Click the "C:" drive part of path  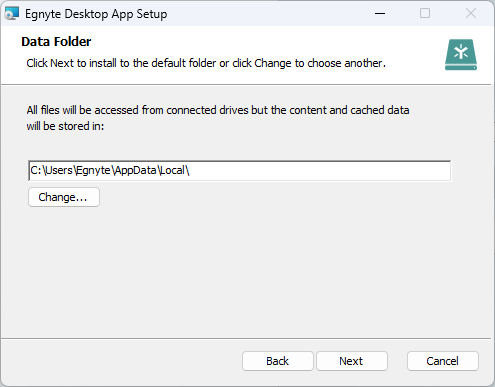coord(36,171)
